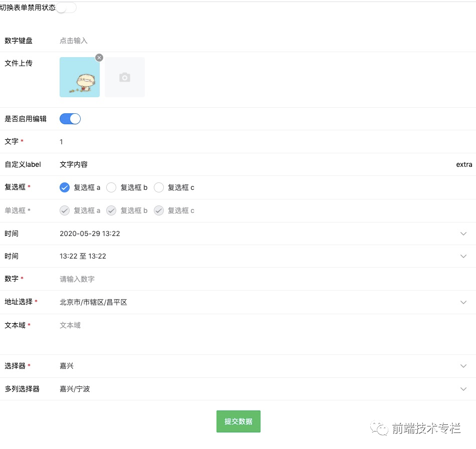Expand chevron of the 选择器 row
The image size is (476, 449).
click(x=463, y=366)
